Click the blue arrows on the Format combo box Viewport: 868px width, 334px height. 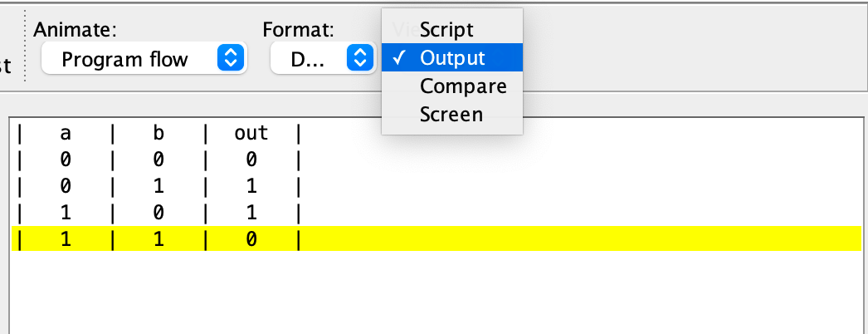click(x=358, y=59)
